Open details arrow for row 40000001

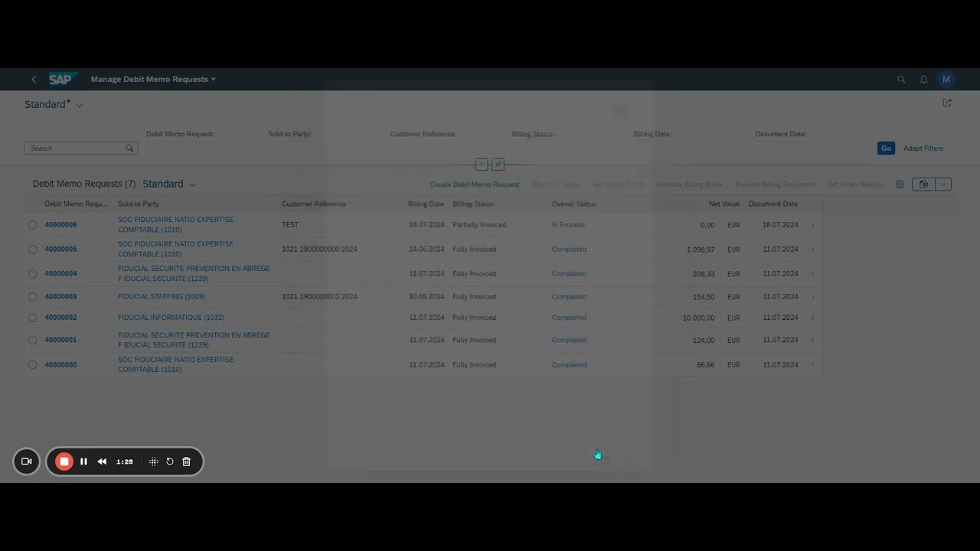[812, 341]
